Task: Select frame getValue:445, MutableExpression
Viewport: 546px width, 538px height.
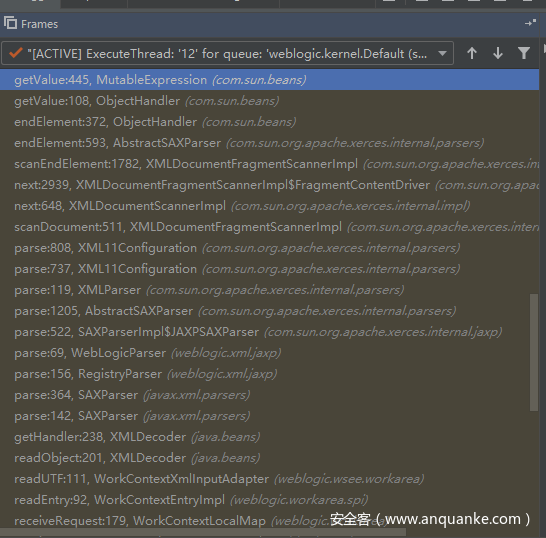Action: [x=270, y=80]
